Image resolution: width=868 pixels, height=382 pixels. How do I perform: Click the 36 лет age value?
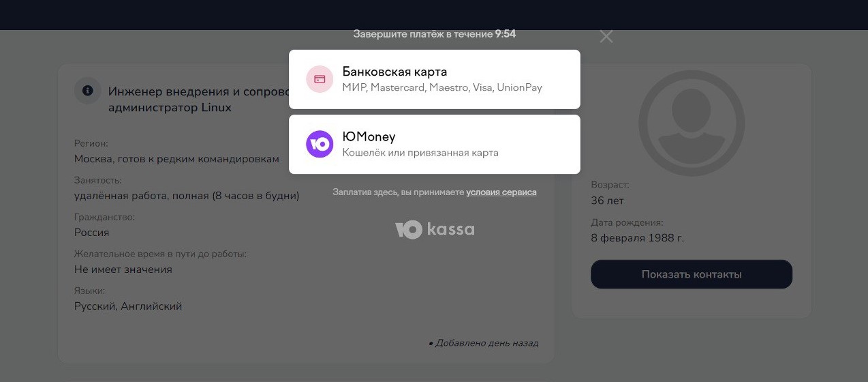608,201
